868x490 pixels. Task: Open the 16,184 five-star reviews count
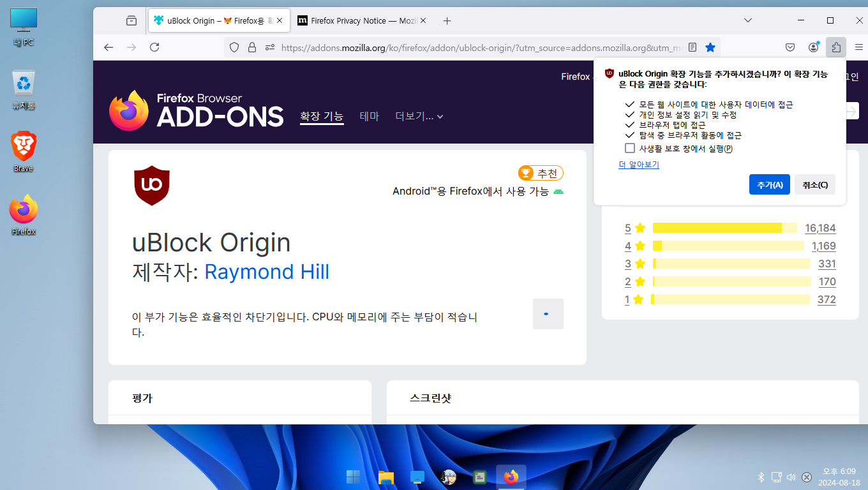tap(820, 228)
